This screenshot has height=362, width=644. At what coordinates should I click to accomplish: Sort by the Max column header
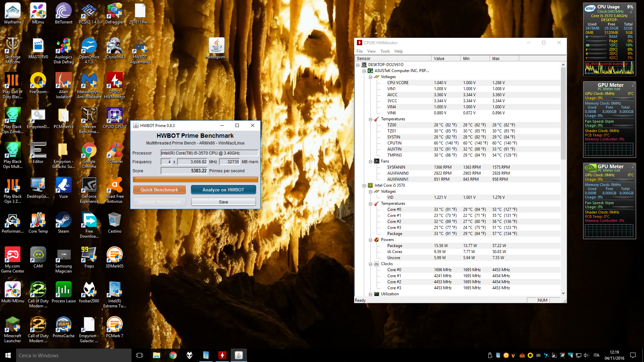(x=504, y=58)
